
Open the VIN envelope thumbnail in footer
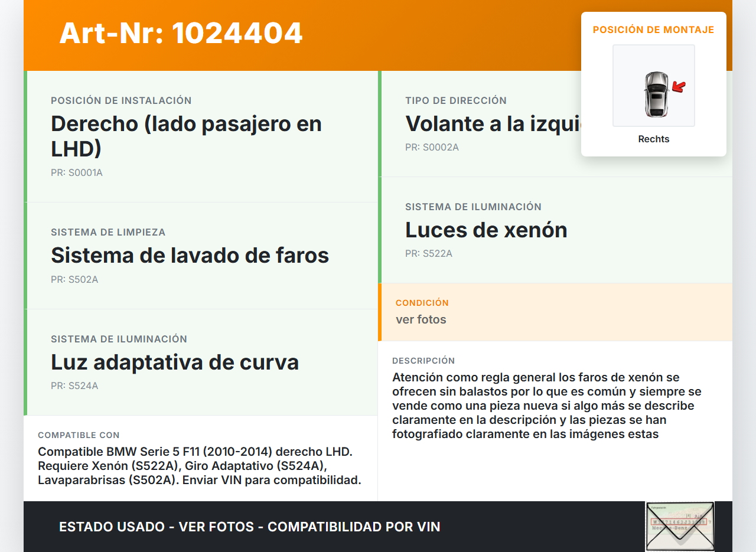pyautogui.click(x=680, y=526)
